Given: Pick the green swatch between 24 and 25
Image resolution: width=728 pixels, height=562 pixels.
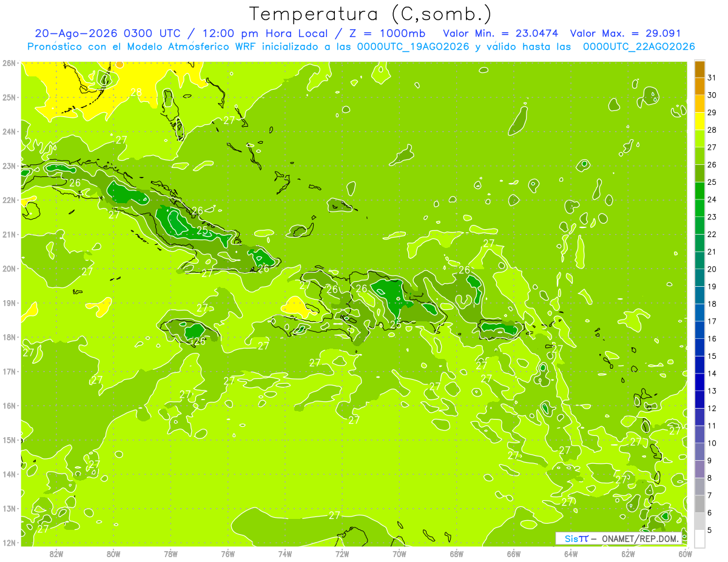Looking at the screenshot, I should click(699, 190).
